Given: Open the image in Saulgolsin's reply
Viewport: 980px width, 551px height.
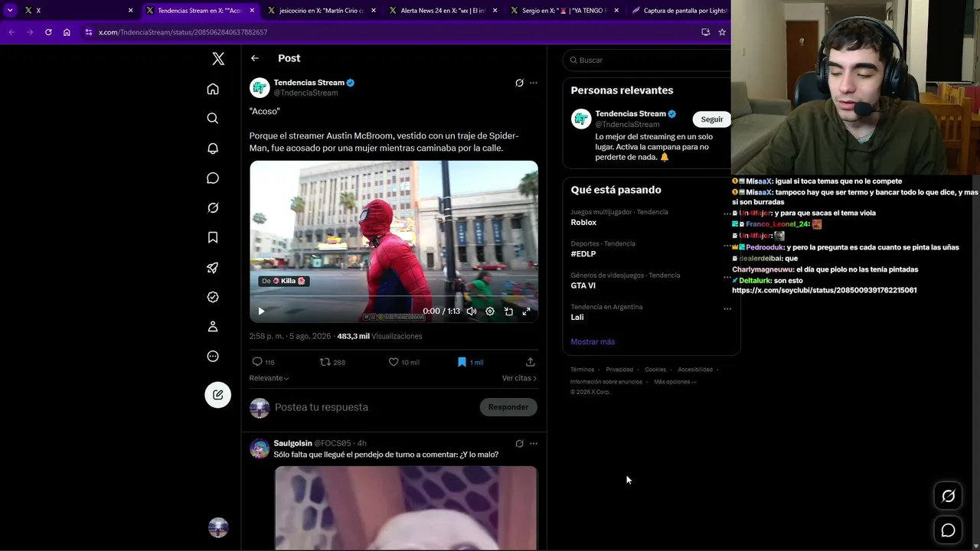Looking at the screenshot, I should (x=406, y=508).
